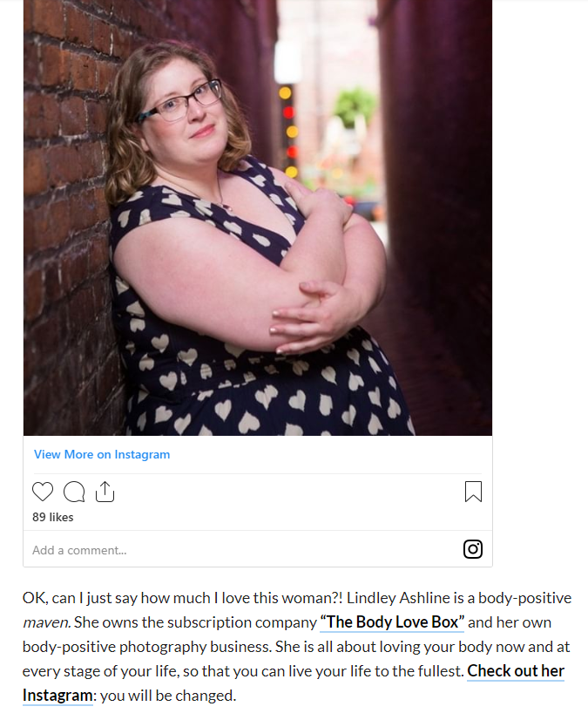Click the string lights in photo background
This screenshot has width=588, height=720.
click(289, 132)
